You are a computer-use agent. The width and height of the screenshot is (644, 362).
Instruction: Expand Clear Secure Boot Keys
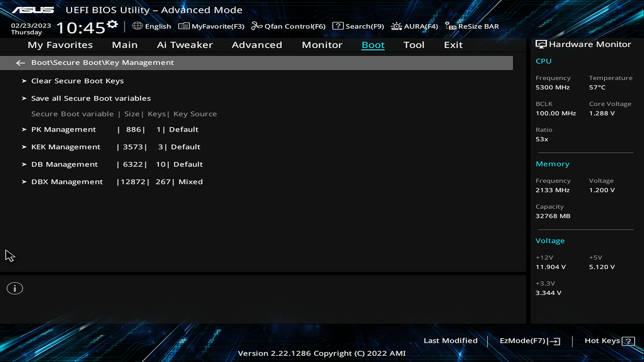77,81
